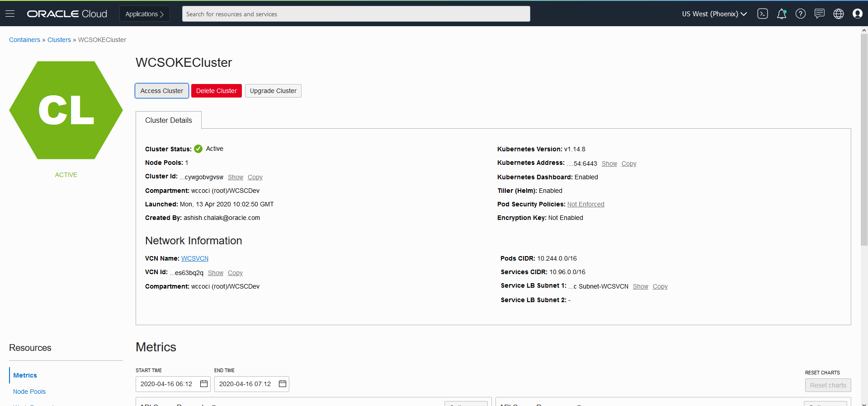Click the Tiller (Helm) Enabled text
This screenshot has height=406, width=868.
coord(530,191)
